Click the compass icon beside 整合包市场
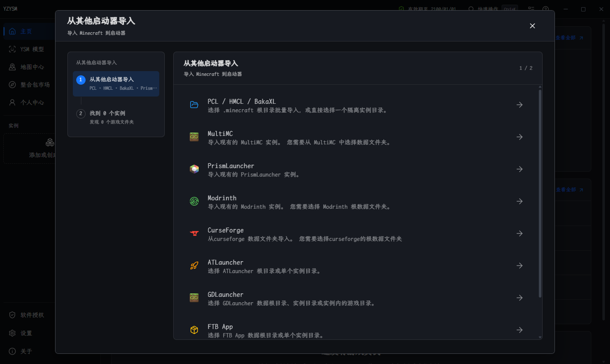Viewport: 610px width, 364px height. pos(12,85)
